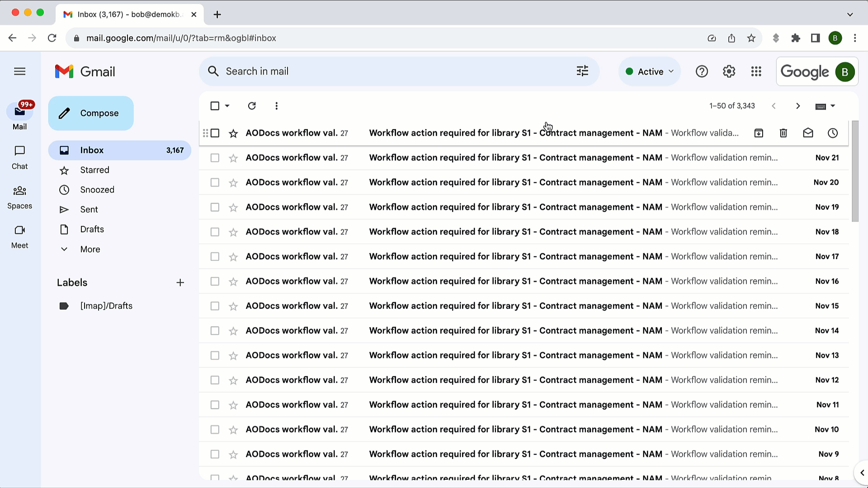Expand More in the left menu
The width and height of the screenshot is (868, 488).
pos(90,249)
